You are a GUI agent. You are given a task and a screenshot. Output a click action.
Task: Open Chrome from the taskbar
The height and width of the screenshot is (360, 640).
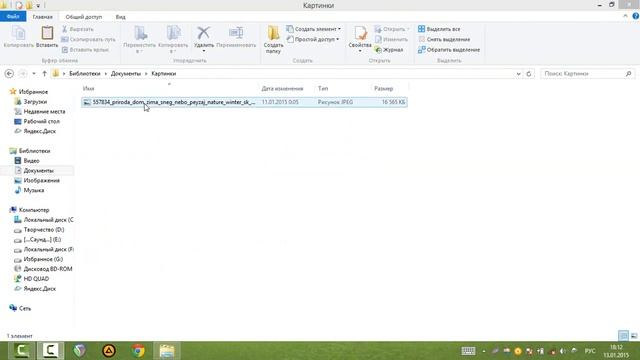138,351
